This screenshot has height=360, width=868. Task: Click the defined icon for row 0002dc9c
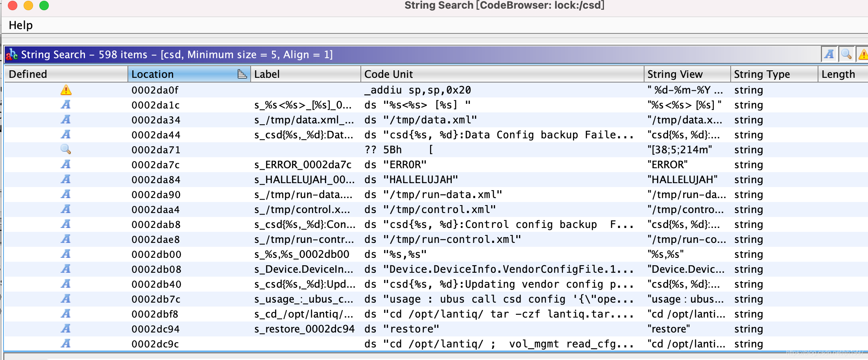[66, 343]
